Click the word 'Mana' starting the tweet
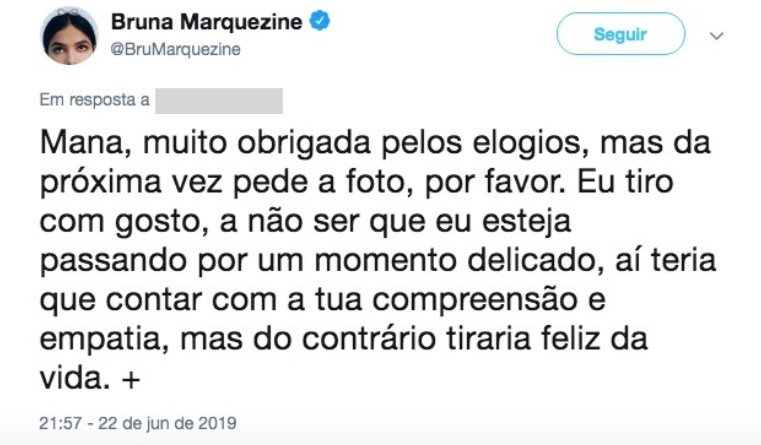761x445 pixels. (x=85, y=143)
